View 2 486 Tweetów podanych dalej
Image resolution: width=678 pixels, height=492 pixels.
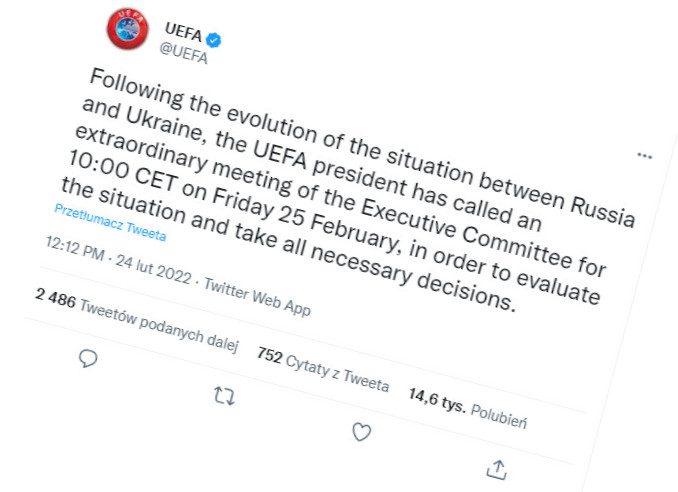(137, 321)
